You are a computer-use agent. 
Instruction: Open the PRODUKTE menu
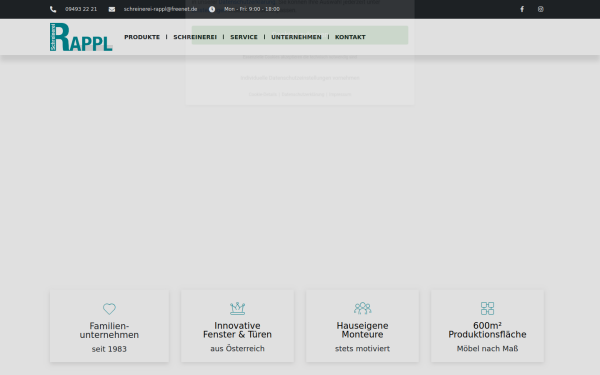point(142,37)
